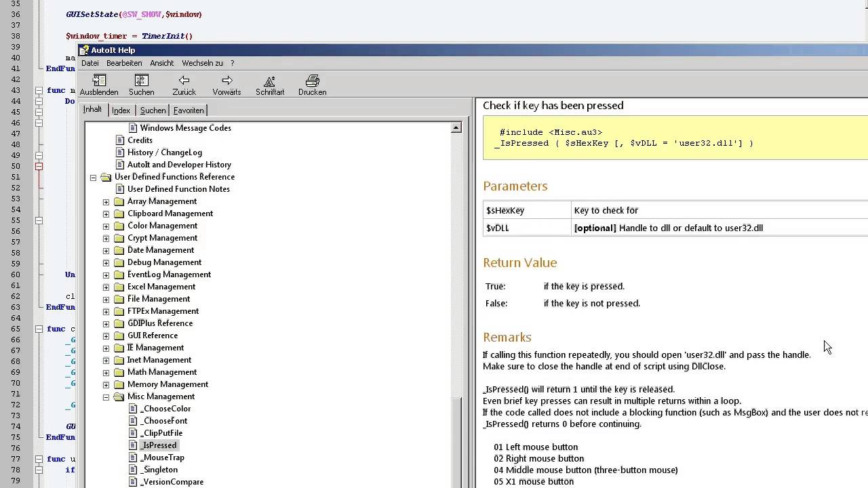Expand the GUI Reference folder

coord(106,335)
